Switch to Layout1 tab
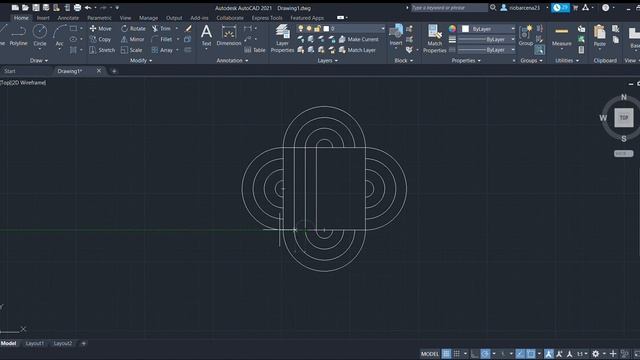The height and width of the screenshot is (360, 640). click(35, 343)
